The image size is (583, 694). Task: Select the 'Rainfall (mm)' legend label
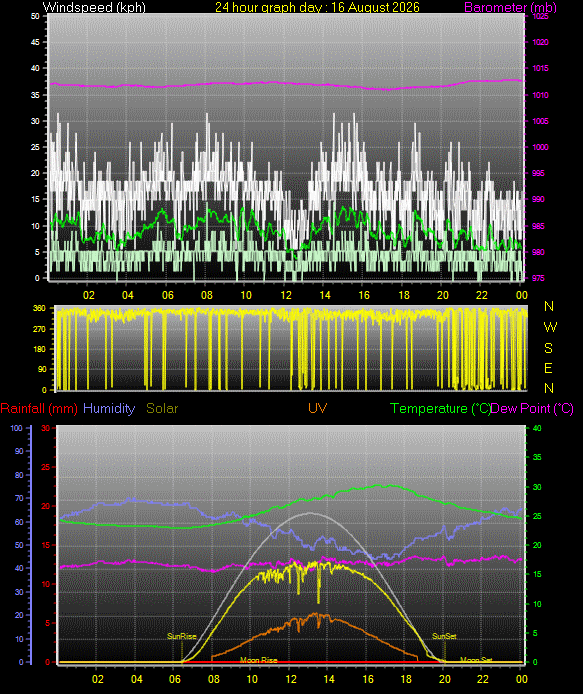(39, 408)
